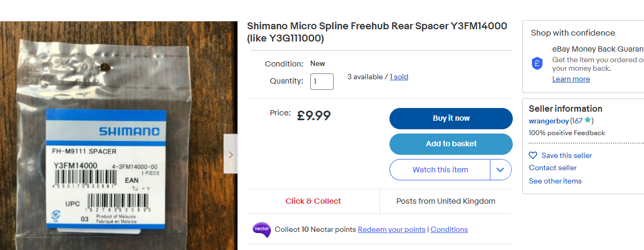Expand the Watch this item dropdown arrow
Viewport: 644px width, 250px height.
tap(501, 170)
